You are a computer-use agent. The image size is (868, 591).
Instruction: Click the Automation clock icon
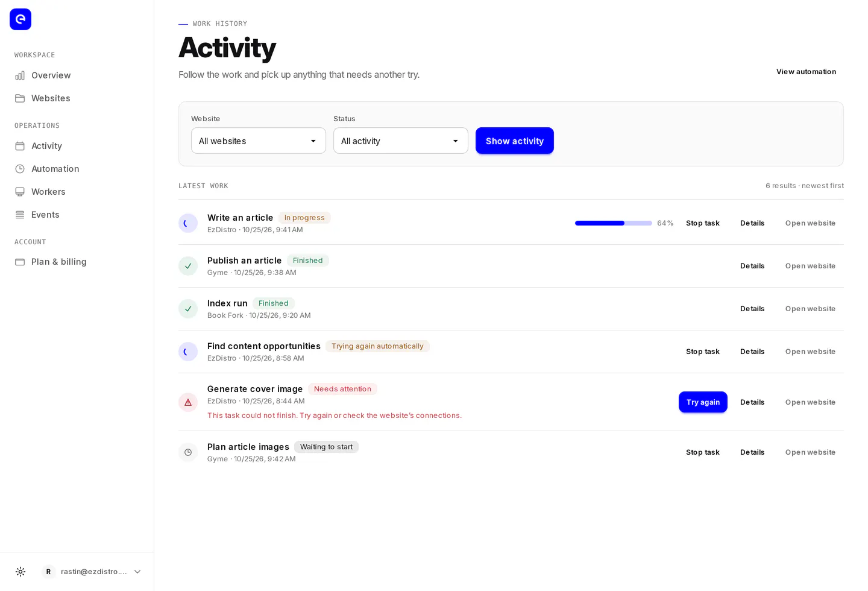click(20, 169)
